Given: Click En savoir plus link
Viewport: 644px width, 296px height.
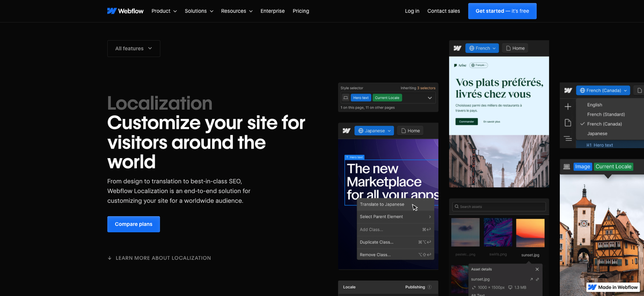Looking at the screenshot, I should click(492, 122).
